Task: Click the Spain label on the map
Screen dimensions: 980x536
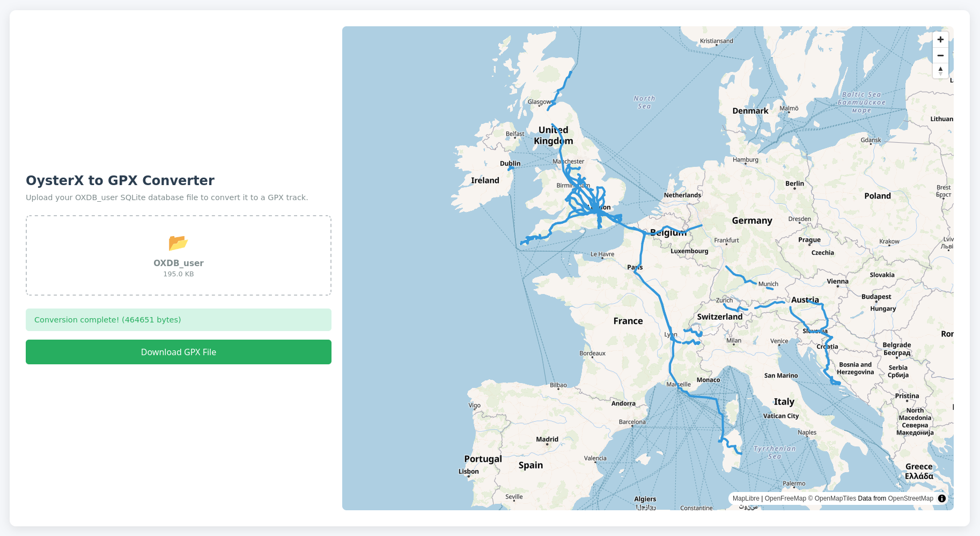Action: 530,465
